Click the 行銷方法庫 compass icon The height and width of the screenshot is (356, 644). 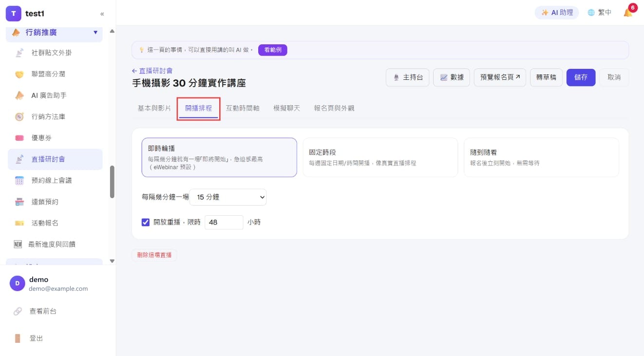pos(19,116)
